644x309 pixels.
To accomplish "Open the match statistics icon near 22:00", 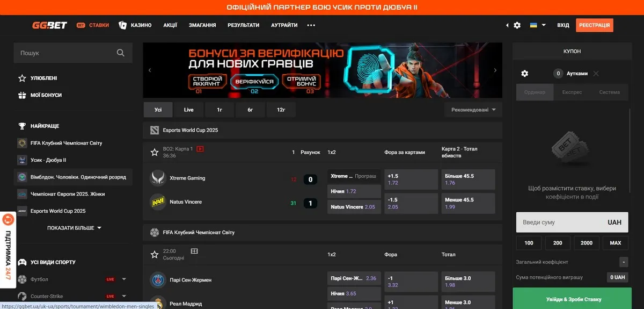I will pyautogui.click(x=194, y=251).
